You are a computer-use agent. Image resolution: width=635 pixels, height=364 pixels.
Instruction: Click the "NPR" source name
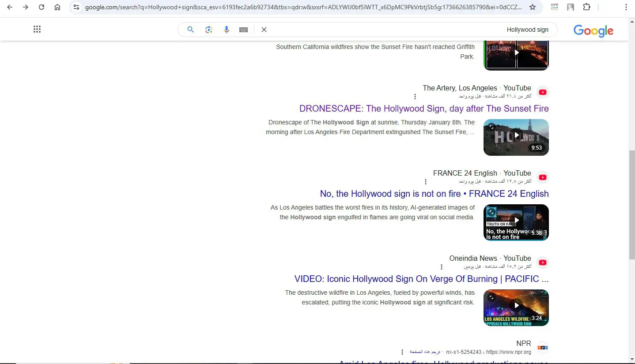coord(524,344)
